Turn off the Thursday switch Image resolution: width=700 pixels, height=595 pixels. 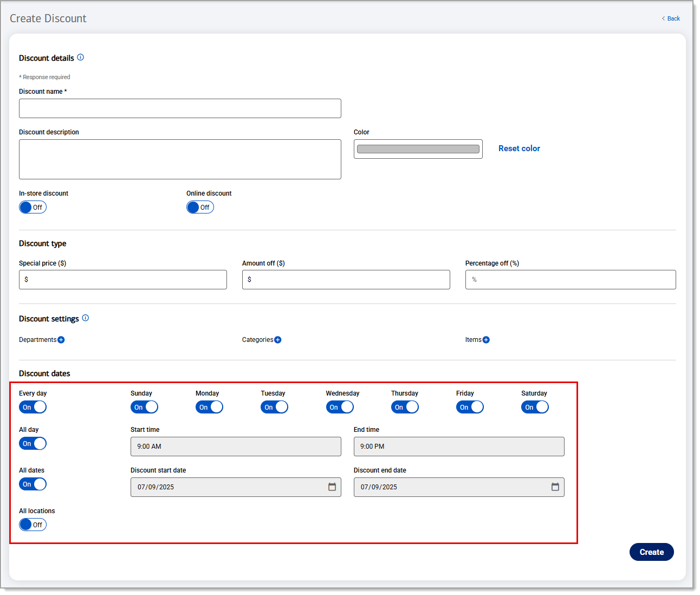405,408
